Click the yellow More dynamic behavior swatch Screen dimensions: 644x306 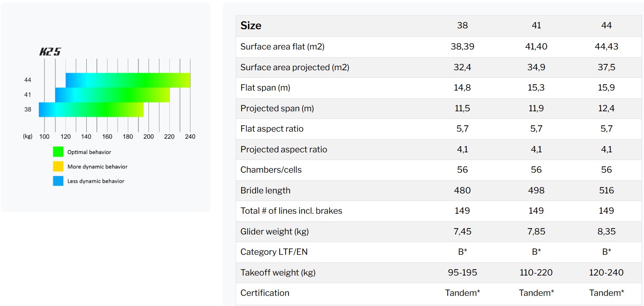click(x=58, y=166)
